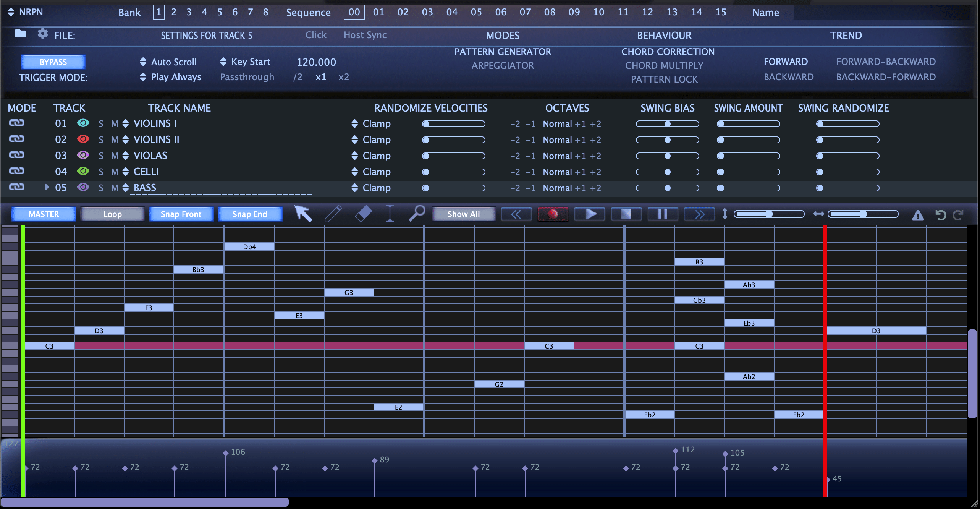Start playback with the play button
980x509 pixels.
[590, 214]
